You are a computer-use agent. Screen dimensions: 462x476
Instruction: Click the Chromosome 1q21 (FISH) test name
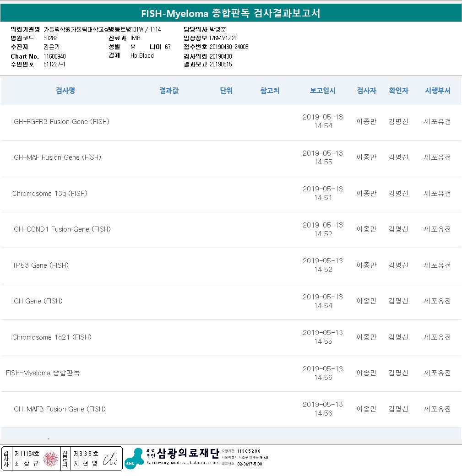pyautogui.click(x=52, y=337)
